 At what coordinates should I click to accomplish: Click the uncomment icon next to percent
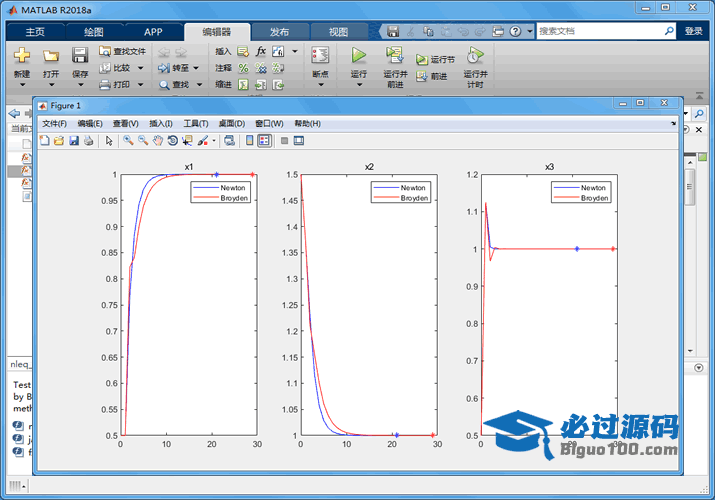click(x=261, y=68)
